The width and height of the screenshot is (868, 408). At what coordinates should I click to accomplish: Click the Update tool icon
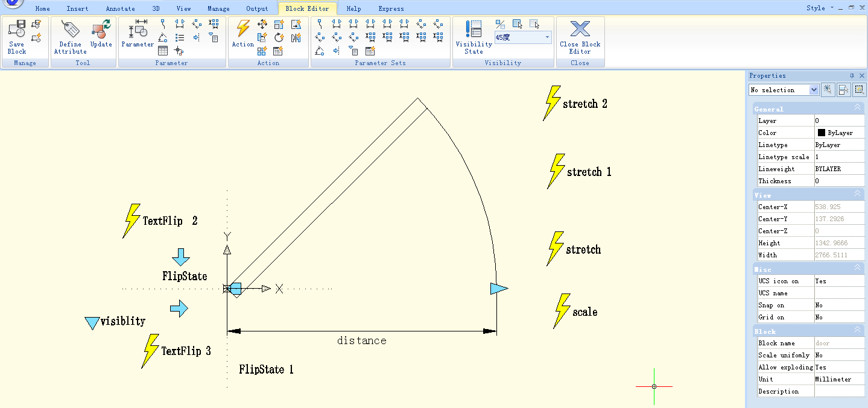101,29
